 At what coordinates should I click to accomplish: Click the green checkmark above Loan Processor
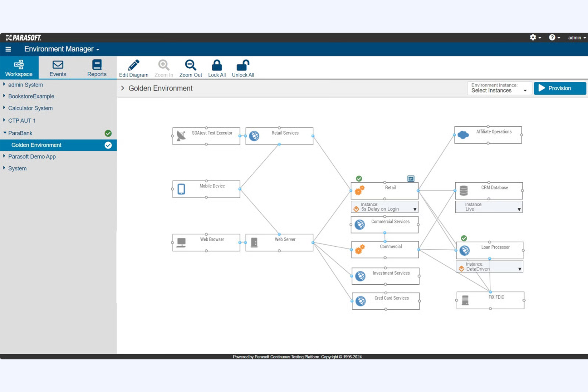tap(464, 238)
